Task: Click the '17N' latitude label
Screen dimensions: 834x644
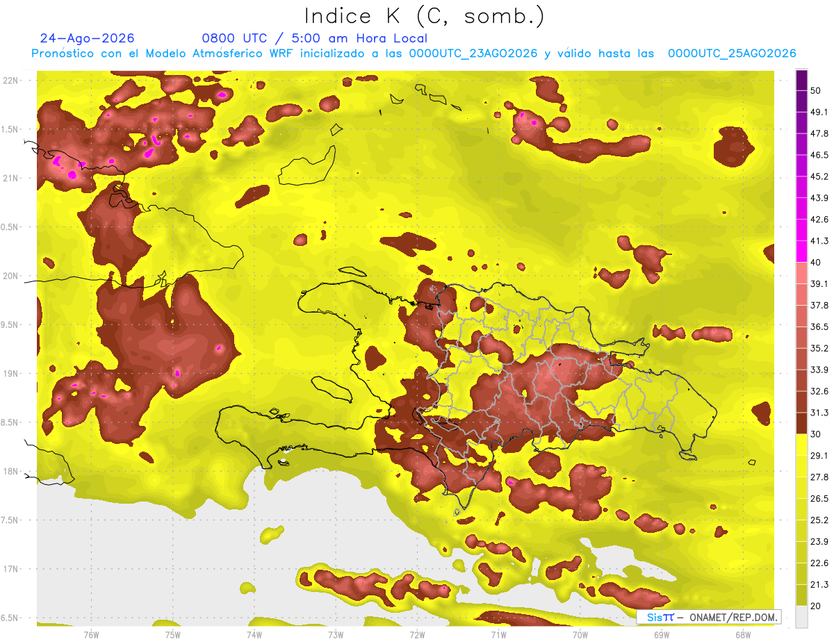Action: 10,569
